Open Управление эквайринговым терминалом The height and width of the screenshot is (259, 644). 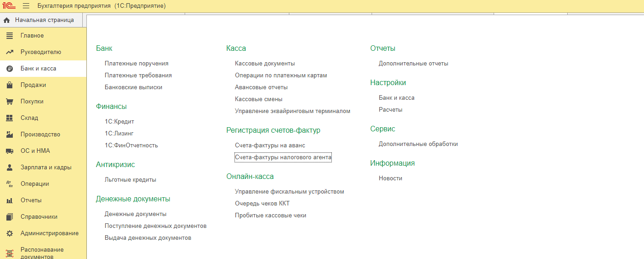[x=293, y=111]
